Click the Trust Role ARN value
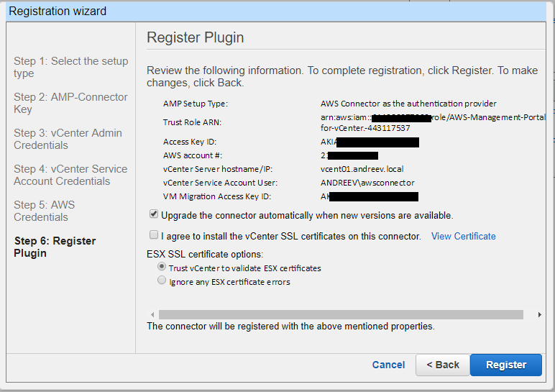Screen dimensions: 555x392 [433, 122]
